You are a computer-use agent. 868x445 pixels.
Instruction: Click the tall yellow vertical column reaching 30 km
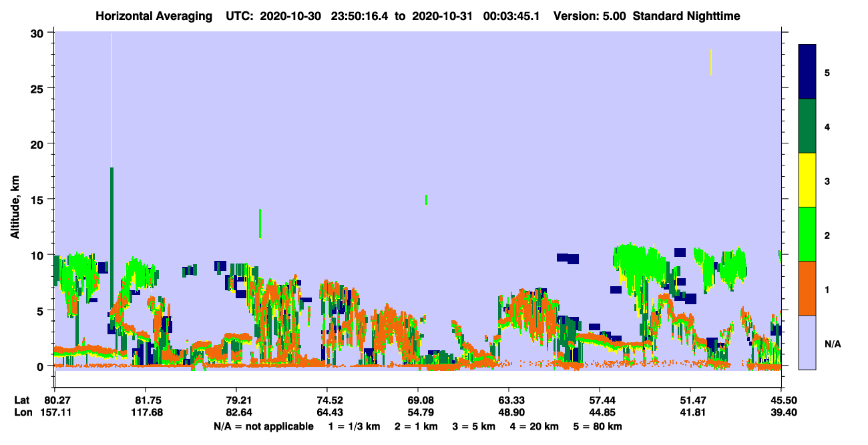[112, 100]
